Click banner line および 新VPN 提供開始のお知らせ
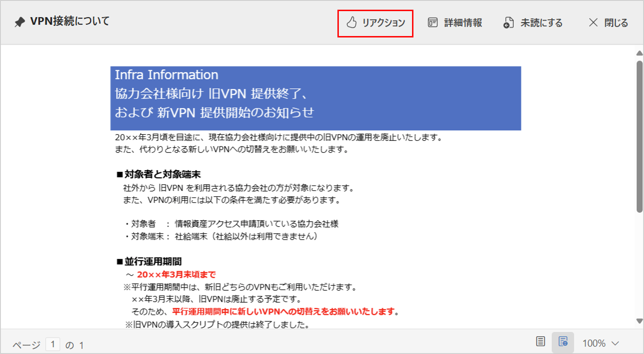 214,113
